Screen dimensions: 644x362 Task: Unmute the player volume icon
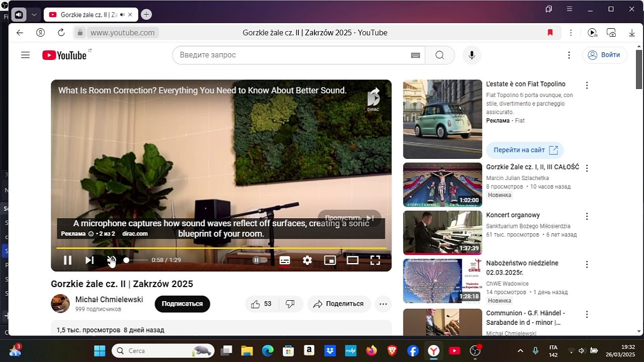click(111, 260)
